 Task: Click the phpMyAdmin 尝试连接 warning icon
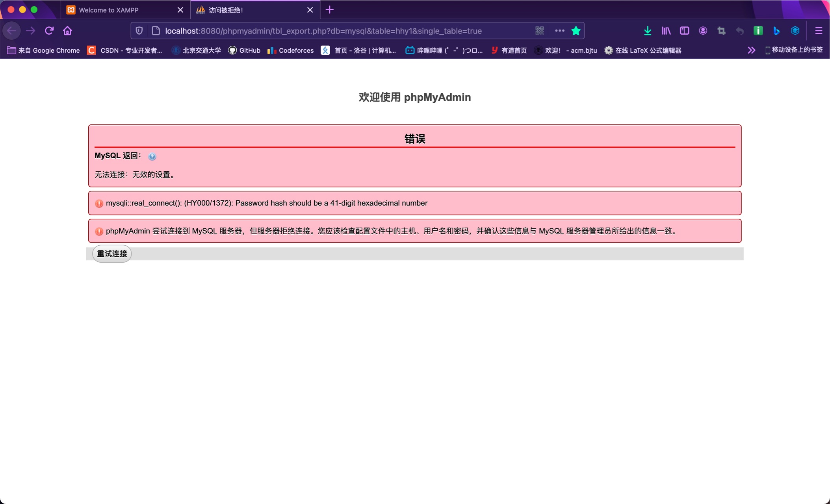point(99,231)
